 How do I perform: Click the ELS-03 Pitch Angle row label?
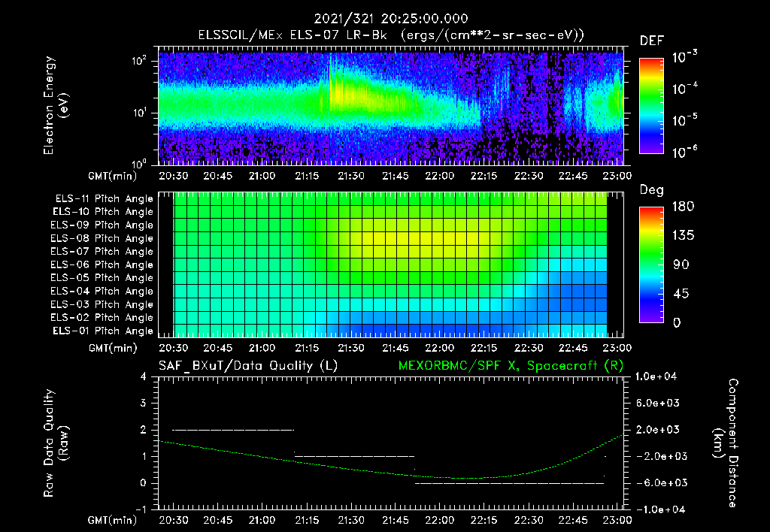coord(102,304)
